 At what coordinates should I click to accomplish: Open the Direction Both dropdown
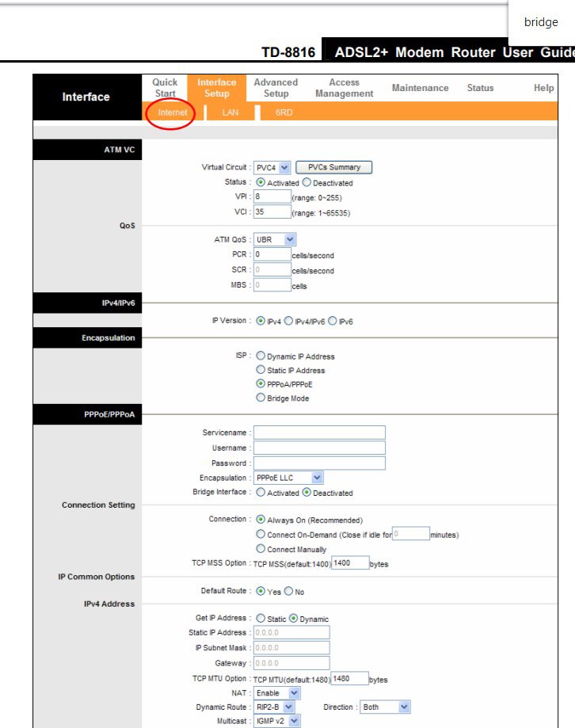coord(385,707)
